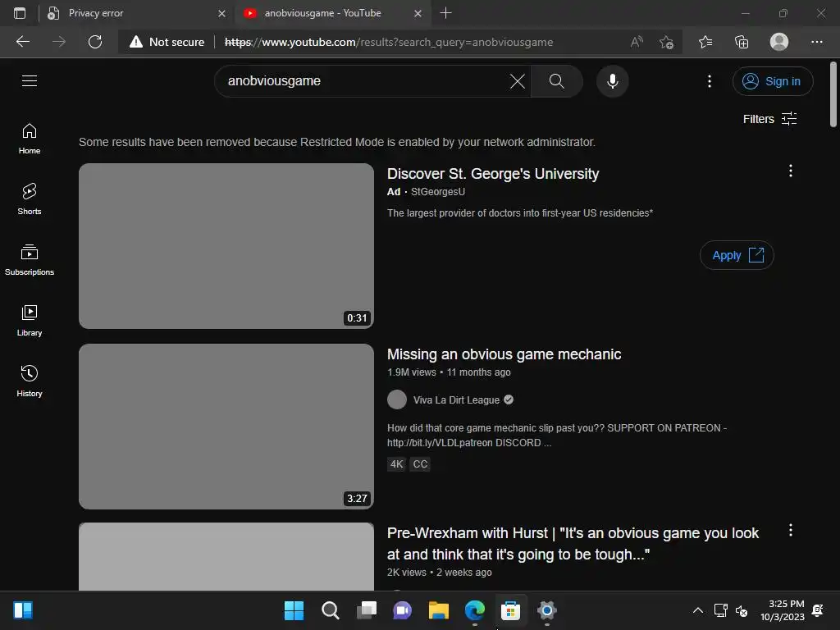Close the anobviousgame YouTube tab

pyautogui.click(x=418, y=13)
